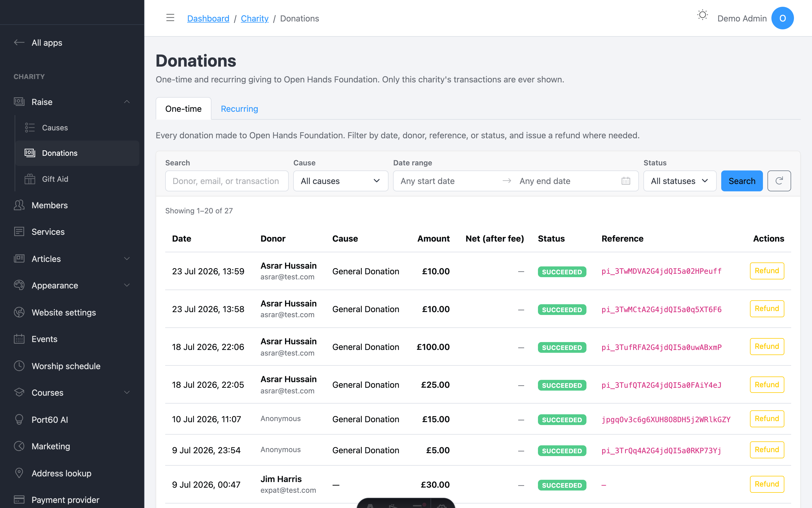Focus the donor, email, or transaction search field
This screenshot has width=812, height=508.
[227, 181]
